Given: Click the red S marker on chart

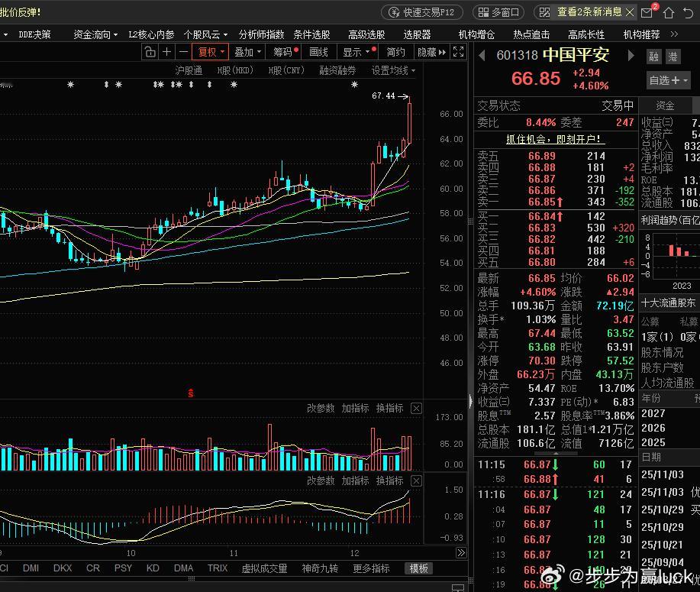Looking at the screenshot, I should [191, 393].
